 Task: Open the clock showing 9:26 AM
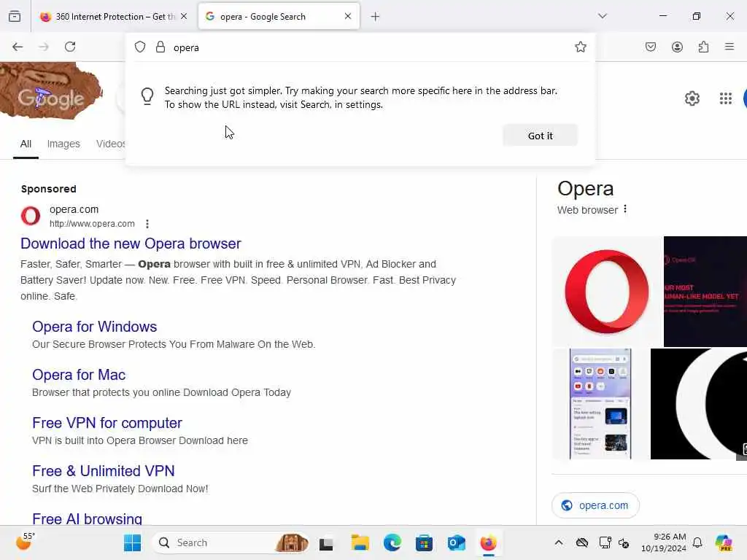664,542
